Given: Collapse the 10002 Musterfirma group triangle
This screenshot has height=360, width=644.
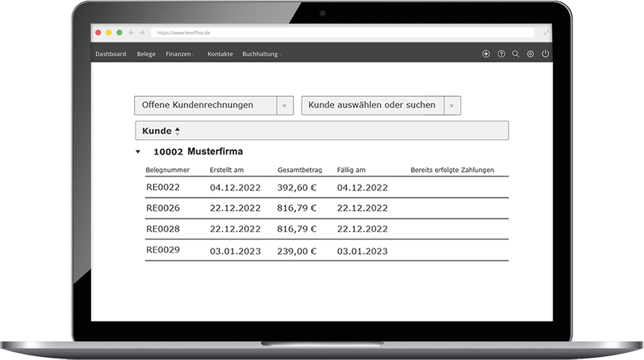Looking at the screenshot, I should point(138,151).
